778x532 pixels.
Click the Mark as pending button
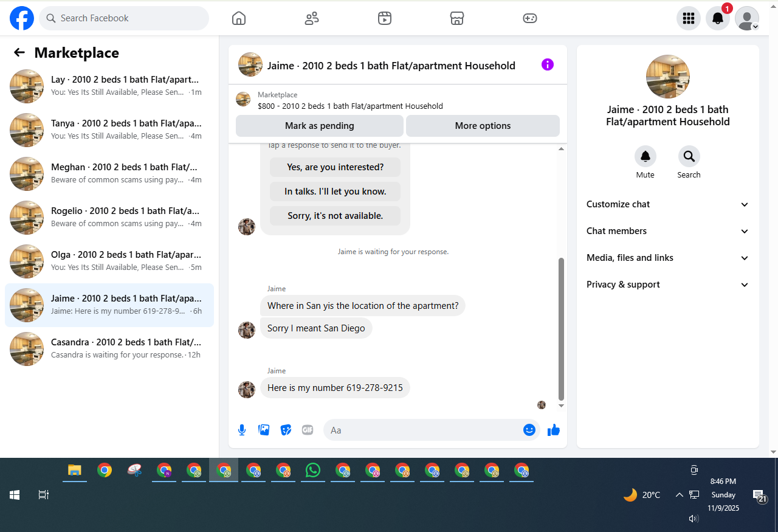[320, 126]
